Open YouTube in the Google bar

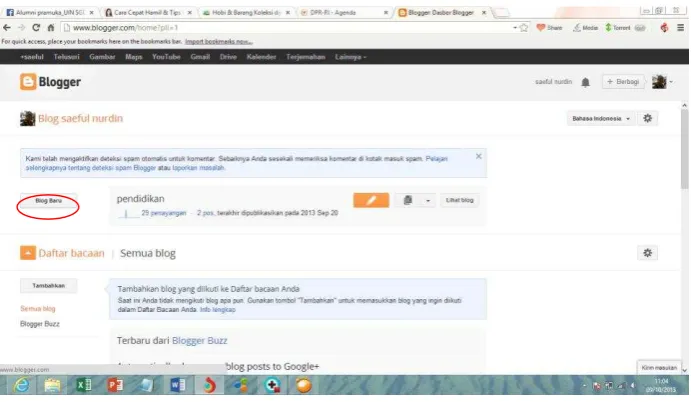pos(166,57)
